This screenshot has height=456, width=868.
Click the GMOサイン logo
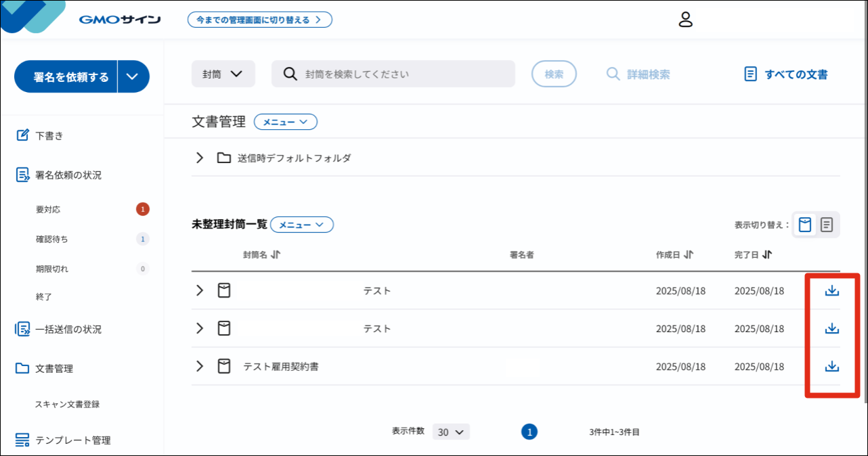click(x=120, y=20)
